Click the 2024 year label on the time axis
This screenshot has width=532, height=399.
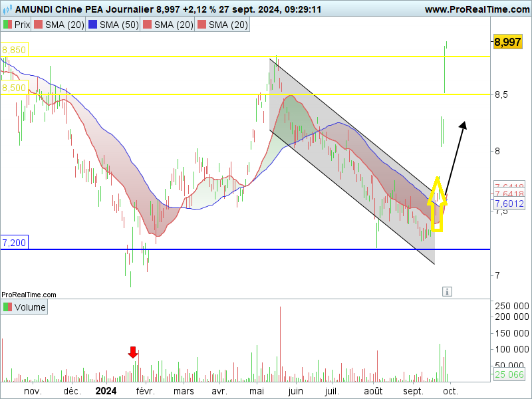[x=106, y=391]
